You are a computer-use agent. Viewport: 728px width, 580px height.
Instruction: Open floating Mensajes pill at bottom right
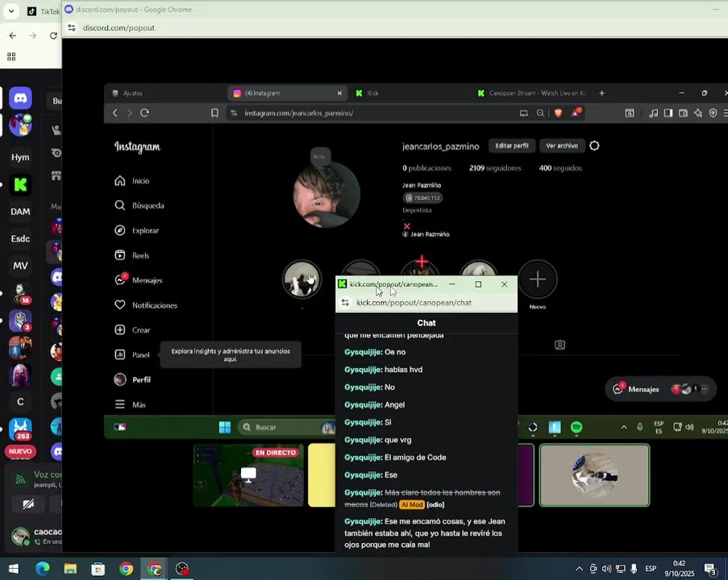click(660, 389)
